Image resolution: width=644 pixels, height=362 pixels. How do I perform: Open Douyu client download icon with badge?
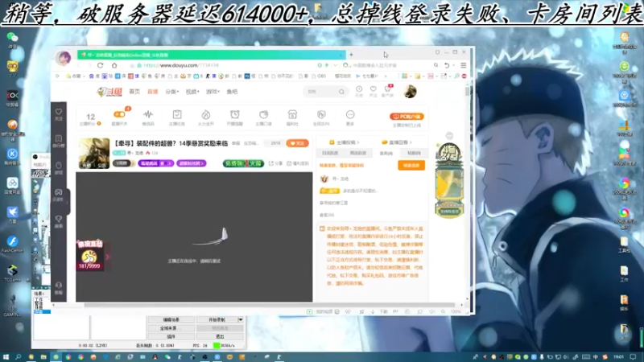tap(387, 91)
